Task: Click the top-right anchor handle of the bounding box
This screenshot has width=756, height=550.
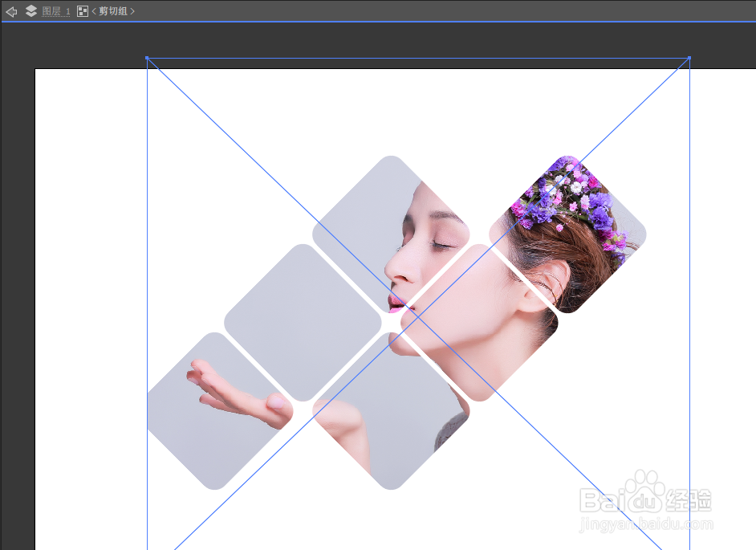Action: pyautogui.click(x=689, y=58)
